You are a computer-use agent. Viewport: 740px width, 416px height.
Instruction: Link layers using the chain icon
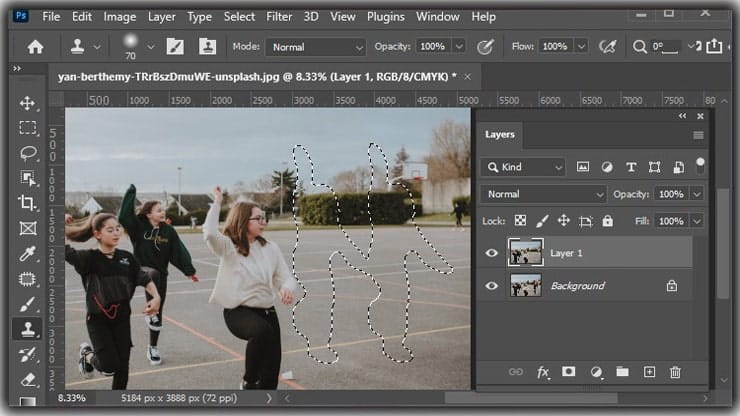click(516, 372)
